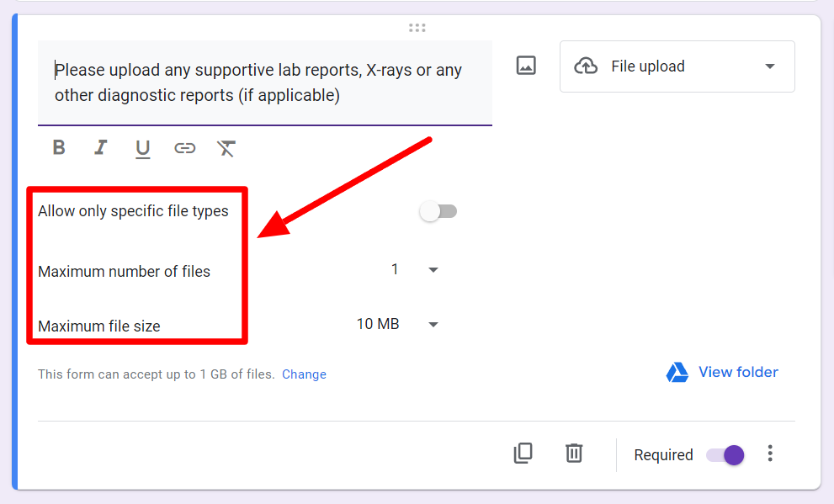Delete this question with trash icon

pos(574,454)
